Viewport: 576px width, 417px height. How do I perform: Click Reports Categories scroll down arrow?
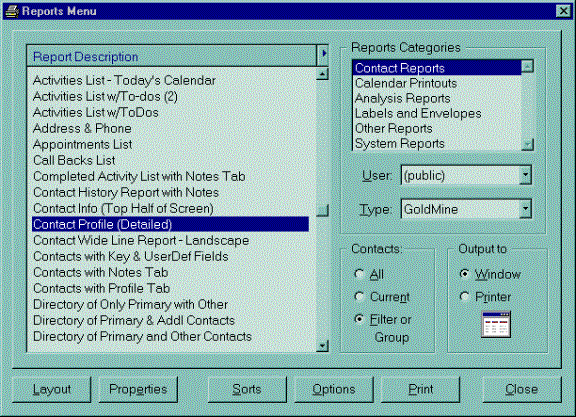point(528,144)
